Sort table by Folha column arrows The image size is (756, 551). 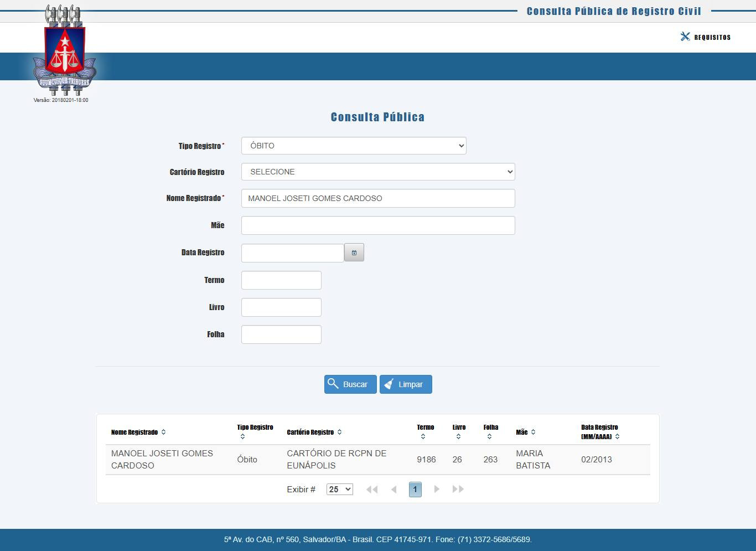click(489, 436)
